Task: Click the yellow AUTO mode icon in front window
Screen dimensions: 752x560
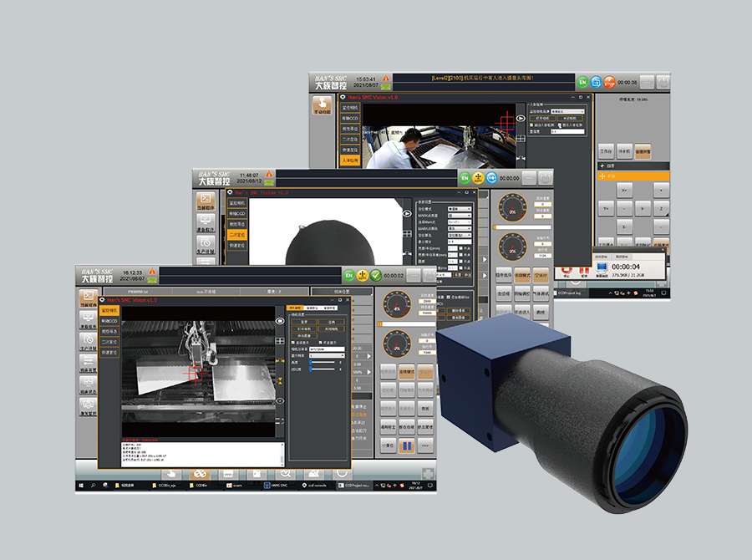Action: (x=363, y=274)
